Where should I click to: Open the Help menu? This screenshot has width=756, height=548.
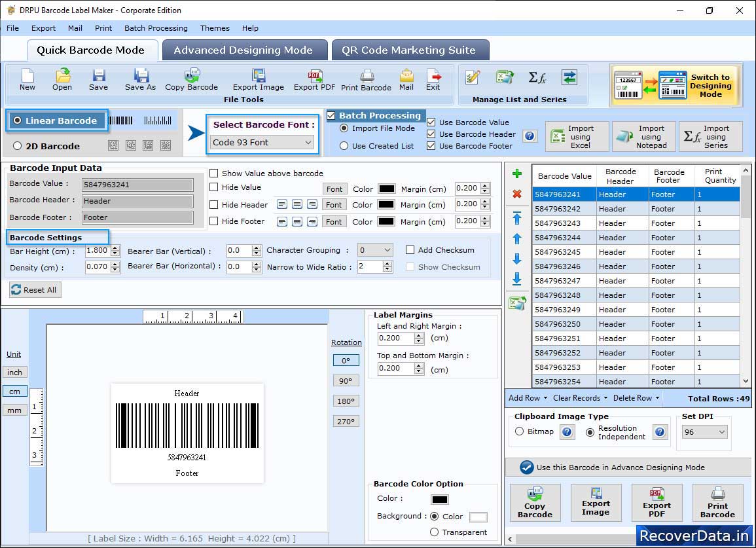pos(250,28)
